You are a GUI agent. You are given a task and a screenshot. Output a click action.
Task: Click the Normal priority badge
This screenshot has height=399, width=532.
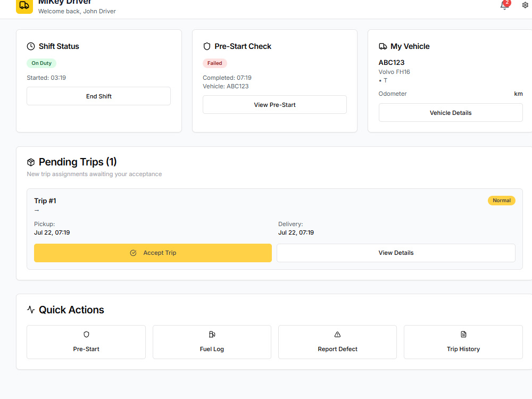(502, 201)
